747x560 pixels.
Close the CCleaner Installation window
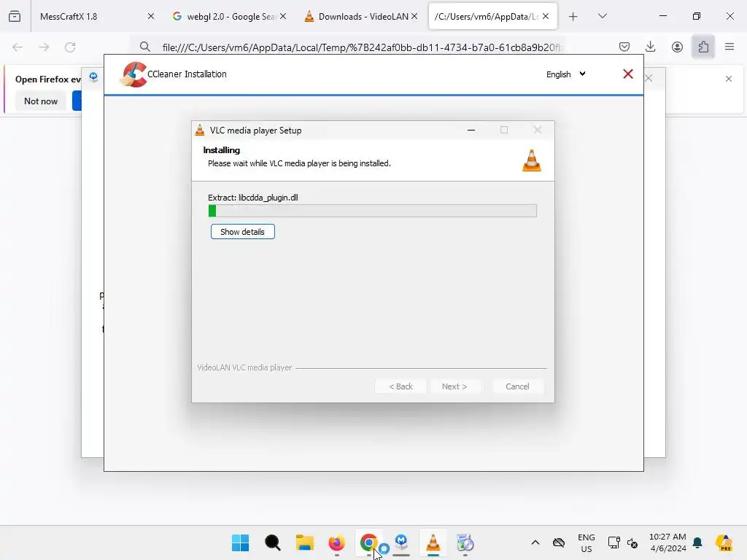pyautogui.click(x=628, y=74)
